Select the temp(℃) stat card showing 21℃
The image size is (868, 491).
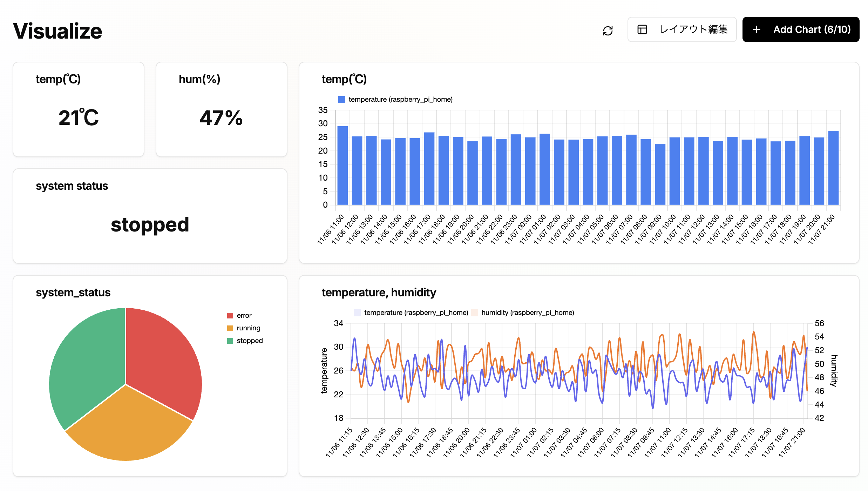[x=78, y=109]
